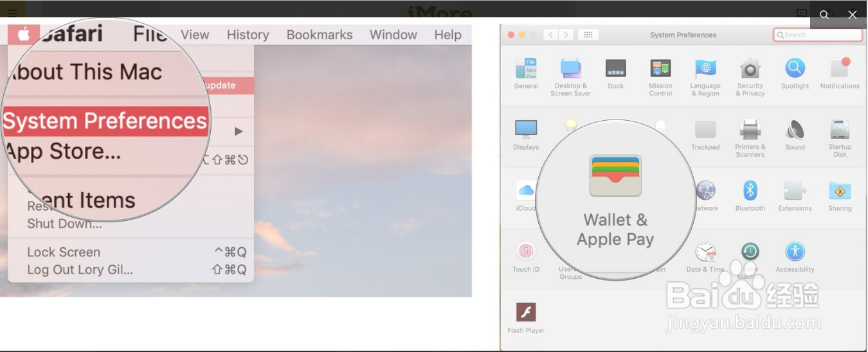
Task: Open Wallet & Apple Pay pane
Action: [x=615, y=201]
